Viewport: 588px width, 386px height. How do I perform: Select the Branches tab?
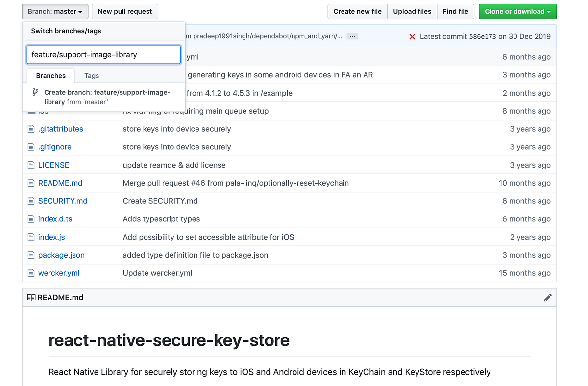click(51, 76)
